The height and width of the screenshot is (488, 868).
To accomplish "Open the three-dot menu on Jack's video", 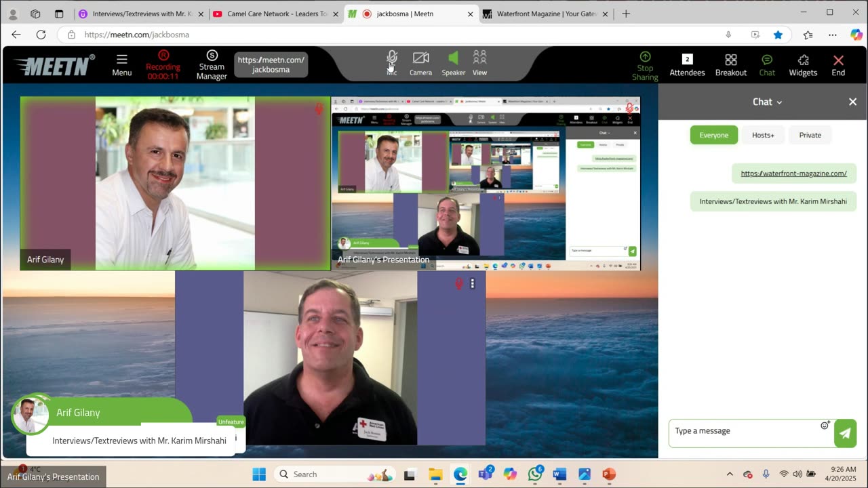I will (x=473, y=284).
